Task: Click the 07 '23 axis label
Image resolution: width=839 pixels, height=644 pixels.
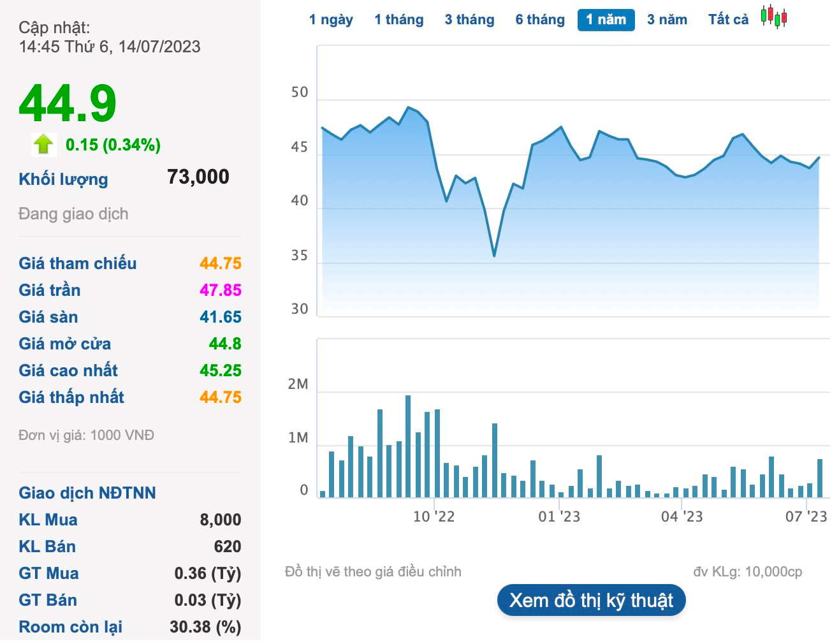Action: [x=806, y=516]
